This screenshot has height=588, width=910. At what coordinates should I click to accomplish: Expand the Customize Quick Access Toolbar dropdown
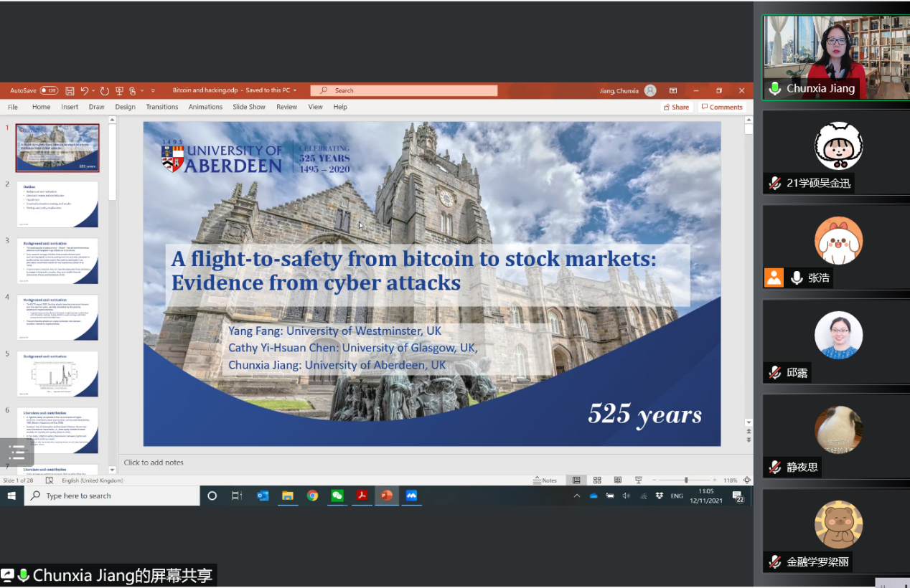[153, 91]
